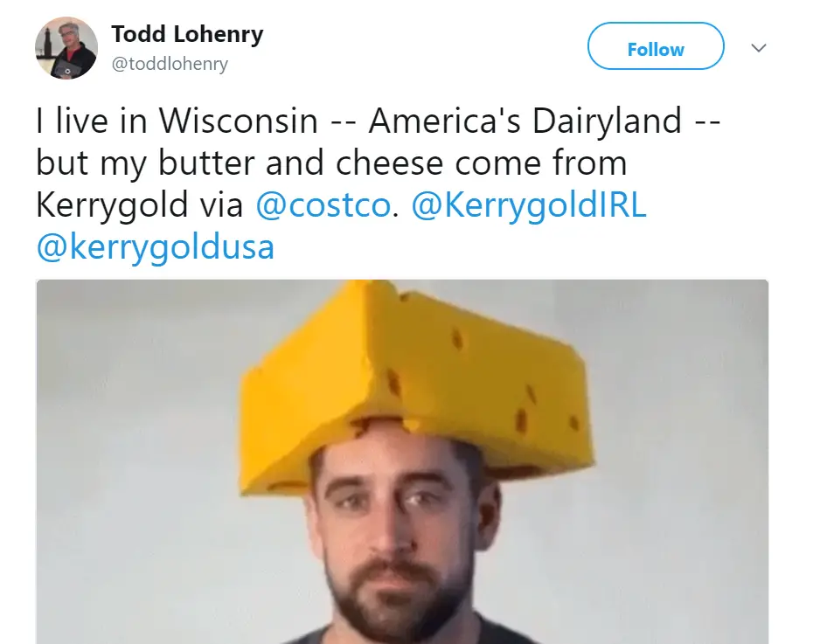Open the embedded GIF of the man
The width and height of the screenshot is (820, 644).
[x=401, y=462]
